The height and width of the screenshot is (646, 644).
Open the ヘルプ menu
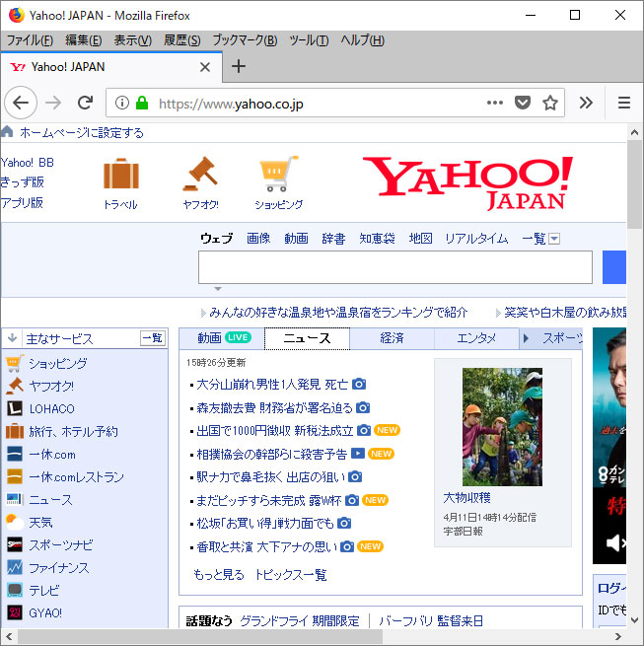[x=363, y=40]
